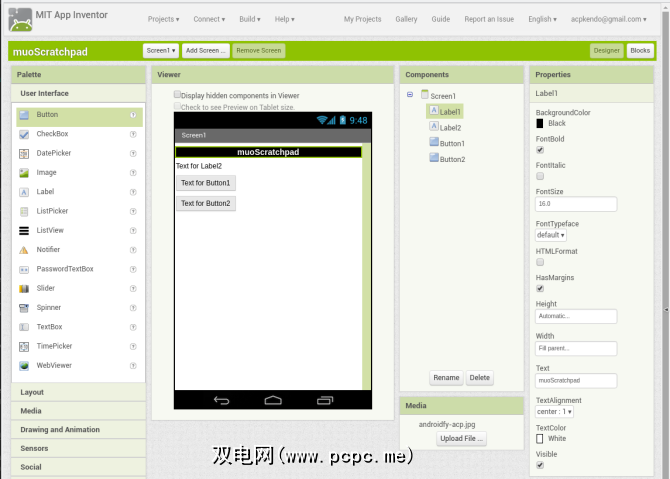The image size is (670, 479).
Task: Open the FontTypeface default dropdown
Action: [x=551, y=235]
